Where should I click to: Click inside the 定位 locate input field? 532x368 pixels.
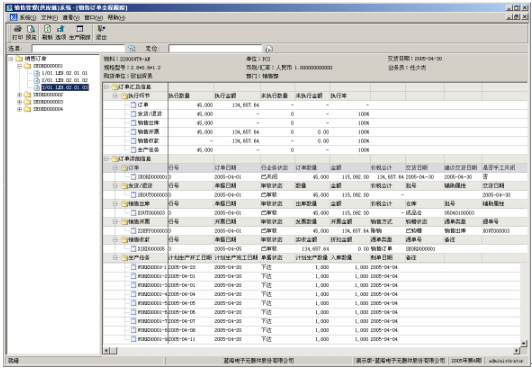pos(216,49)
